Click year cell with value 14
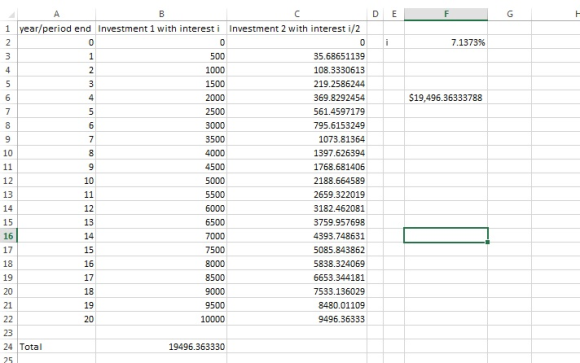Viewport: 580px width, 363px height. [56, 236]
